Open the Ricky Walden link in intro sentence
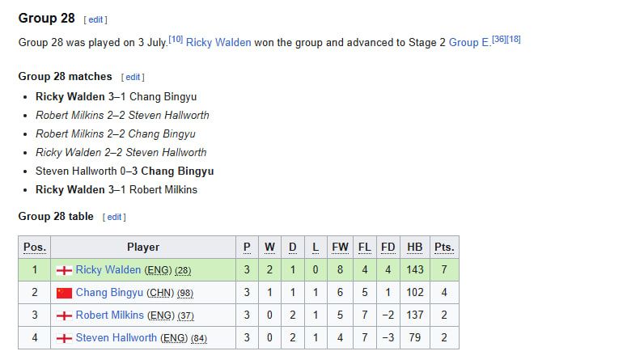This screenshot has height=364, width=644. pyautogui.click(x=218, y=42)
